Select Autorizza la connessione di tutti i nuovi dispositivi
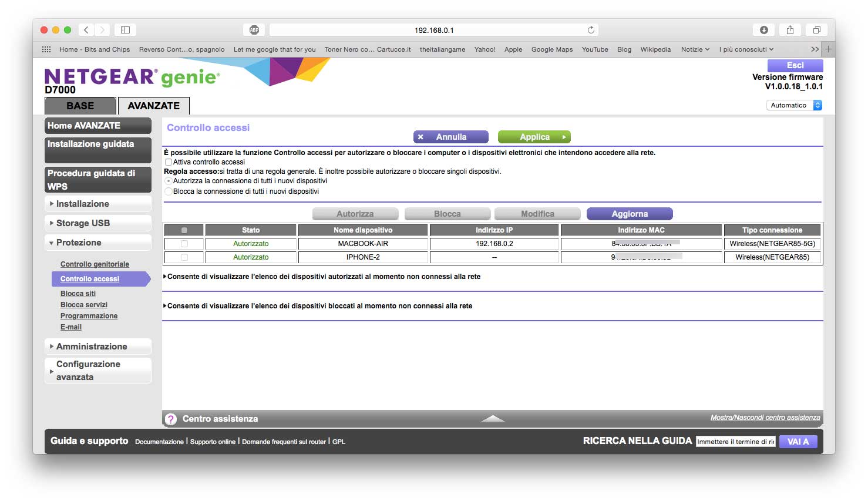868x501 pixels. click(x=169, y=181)
